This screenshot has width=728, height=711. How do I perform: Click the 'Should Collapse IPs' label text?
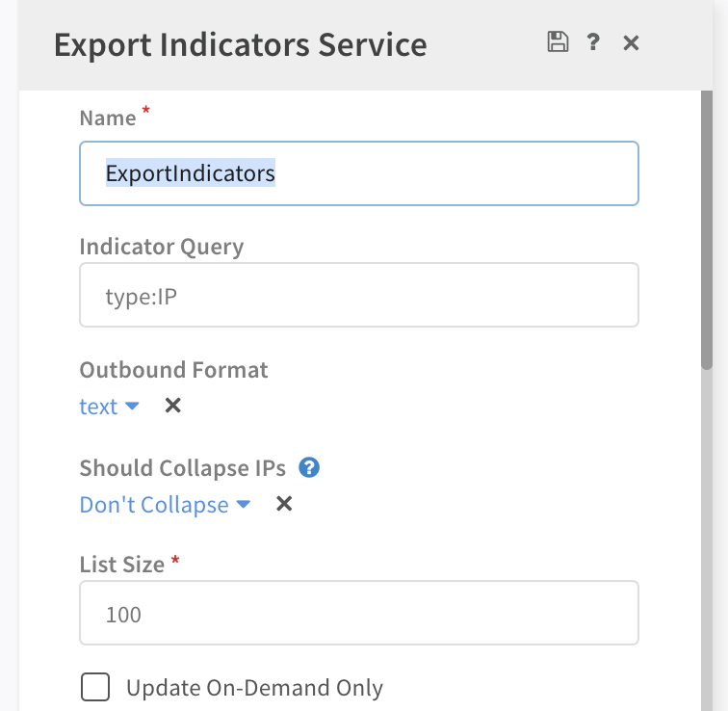[183, 468]
